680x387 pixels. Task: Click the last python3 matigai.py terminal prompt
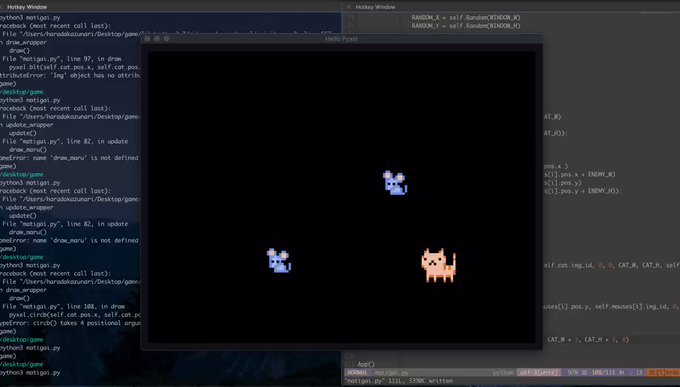tap(30, 373)
